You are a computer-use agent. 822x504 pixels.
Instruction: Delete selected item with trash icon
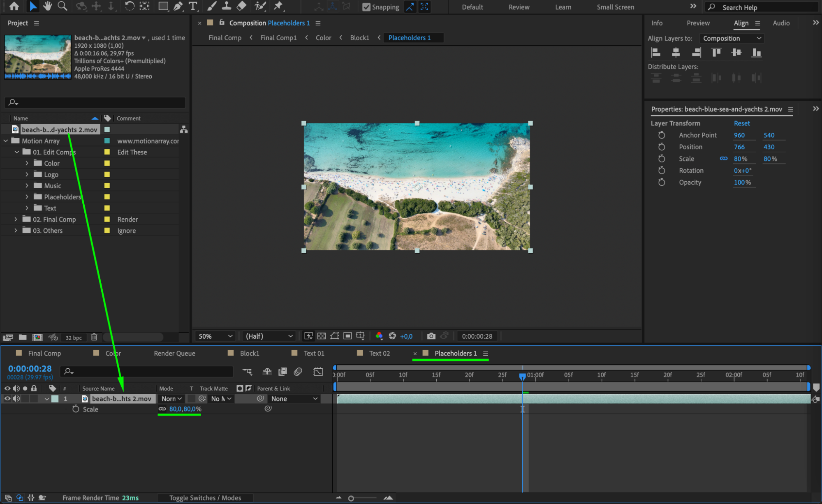pos(94,337)
